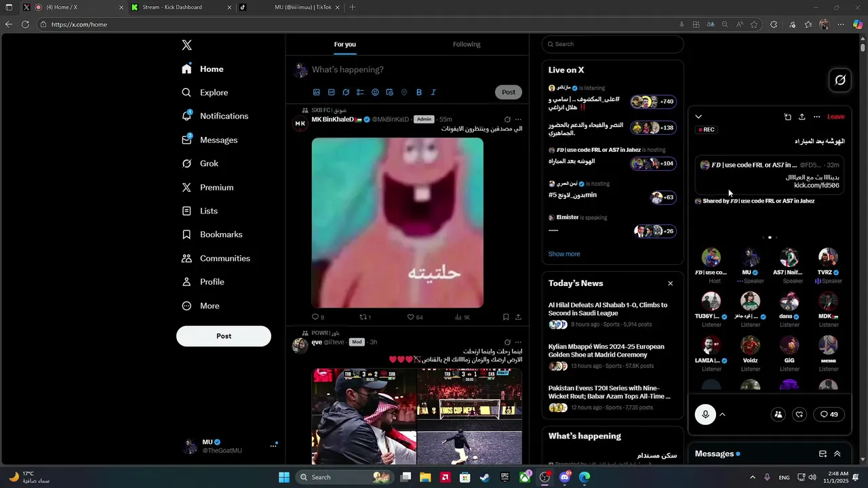The height and width of the screenshot is (488, 868).
Task: Click the grey Post button in composer
Action: pyautogui.click(x=509, y=92)
